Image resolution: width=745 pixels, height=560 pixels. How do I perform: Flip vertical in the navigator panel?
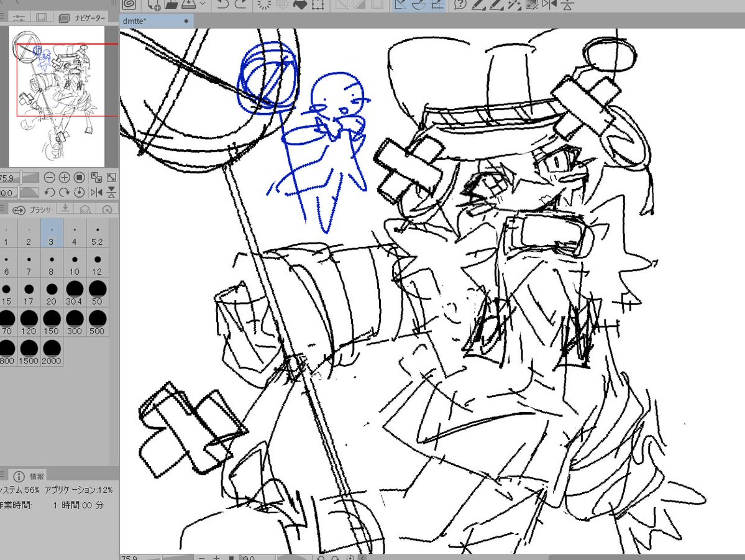point(111,193)
